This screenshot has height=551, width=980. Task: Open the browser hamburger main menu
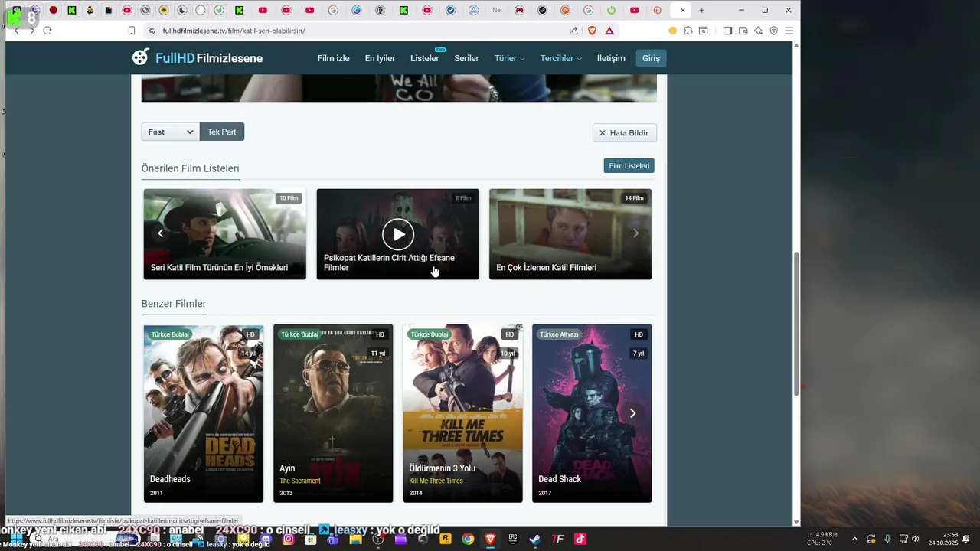789,31
